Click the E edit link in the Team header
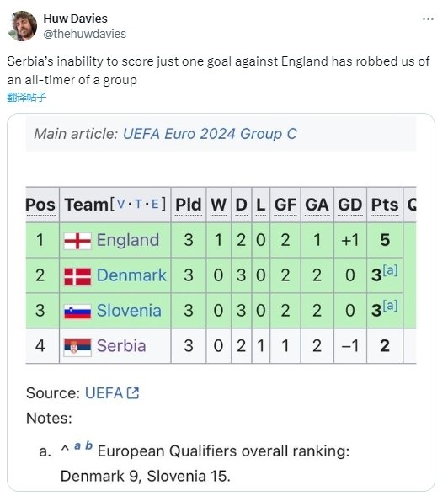Viewport: 448px width, 496px height. [155, 204]
